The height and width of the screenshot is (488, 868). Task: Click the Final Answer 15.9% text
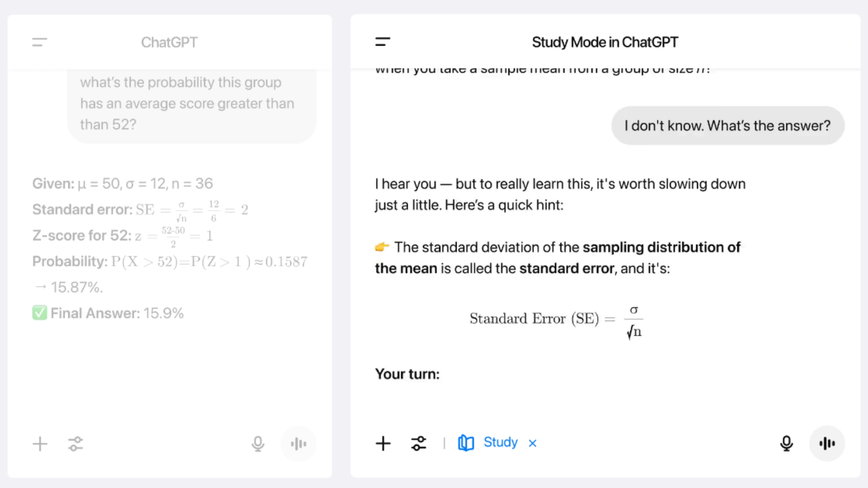click(108, 313)
